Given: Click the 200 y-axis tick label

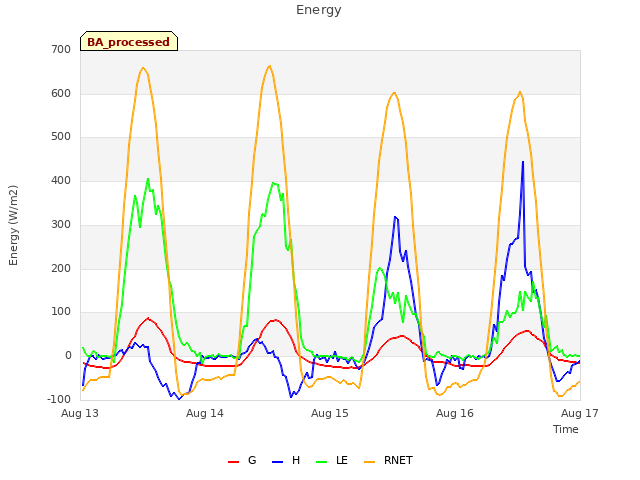Looking at the screenshot, I should pyautogui.click(x=61, y=269).
